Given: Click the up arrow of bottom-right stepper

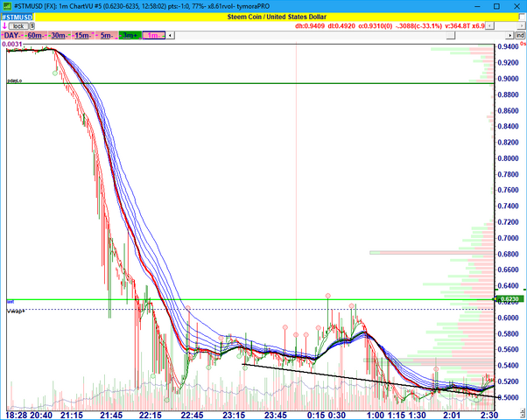Looking at the screenshot, I should click(x=523, y=411).
